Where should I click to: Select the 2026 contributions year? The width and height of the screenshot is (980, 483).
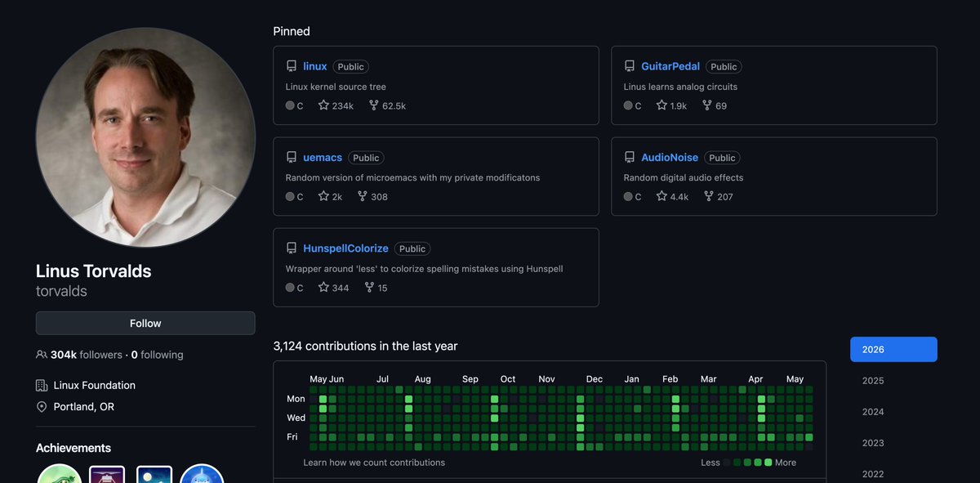pyautogui.click(x=893, y=349)
